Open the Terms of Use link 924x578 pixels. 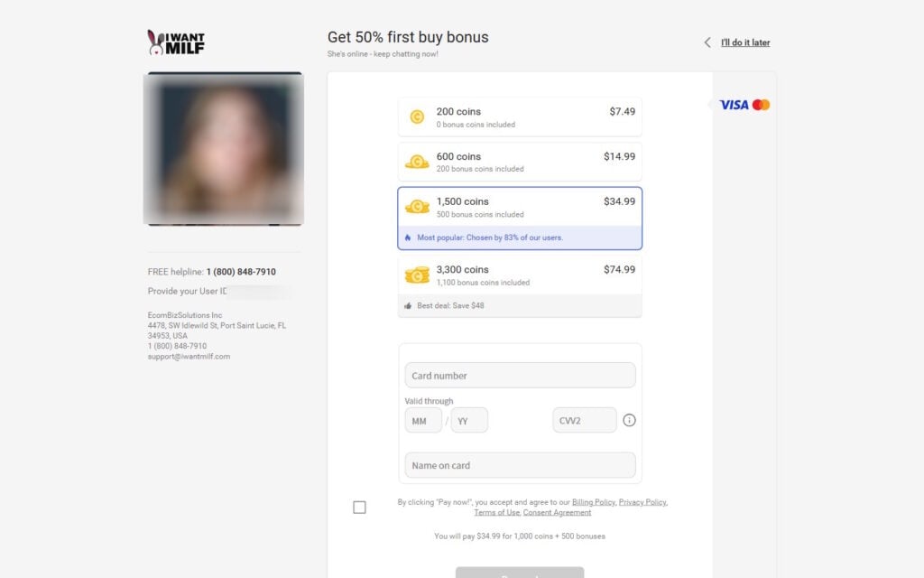click(x=497, y=513)
